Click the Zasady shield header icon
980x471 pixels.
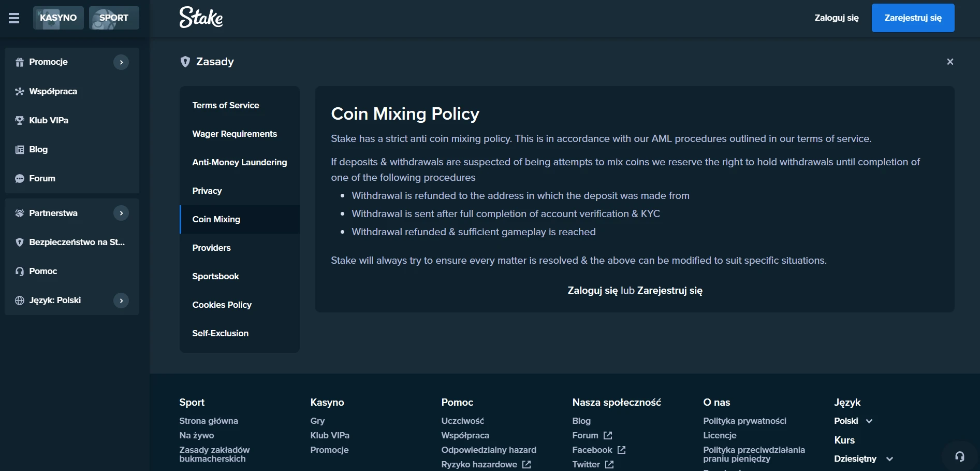point(185,62)
